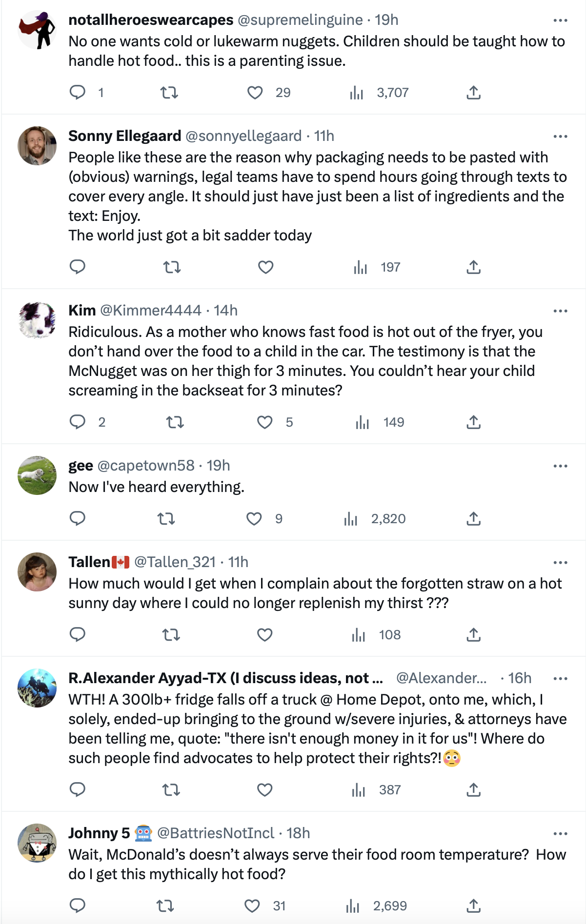Open the @sonnyellegaard profile handle
Viewport: 586px width, 924px height.
pyautogui.click(x=243, y=136)
